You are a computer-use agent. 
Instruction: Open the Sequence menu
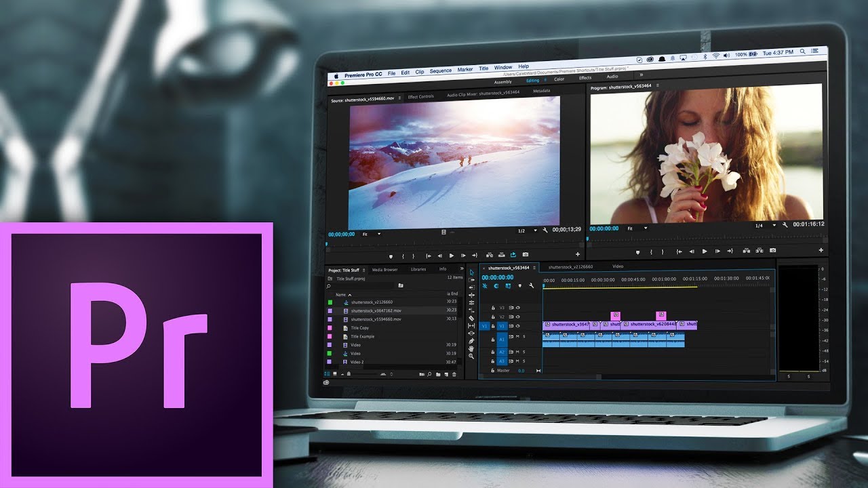click(x=440, y=71)
